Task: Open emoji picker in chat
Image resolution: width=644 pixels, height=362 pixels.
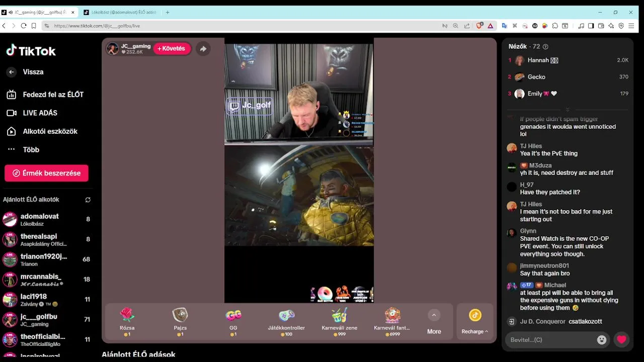Action: tap(601, 340)
